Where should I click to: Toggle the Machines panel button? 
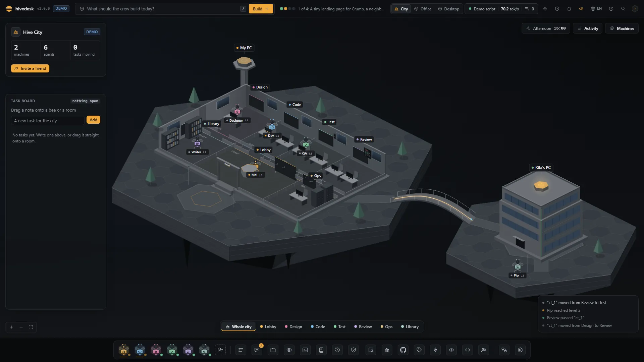pyautogui.click(x=622, y=28)
